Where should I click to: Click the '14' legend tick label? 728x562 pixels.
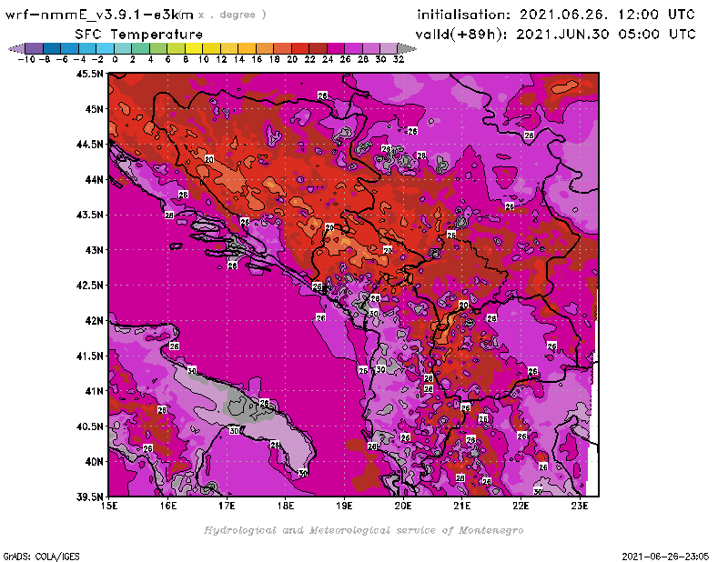click(239, 59)
